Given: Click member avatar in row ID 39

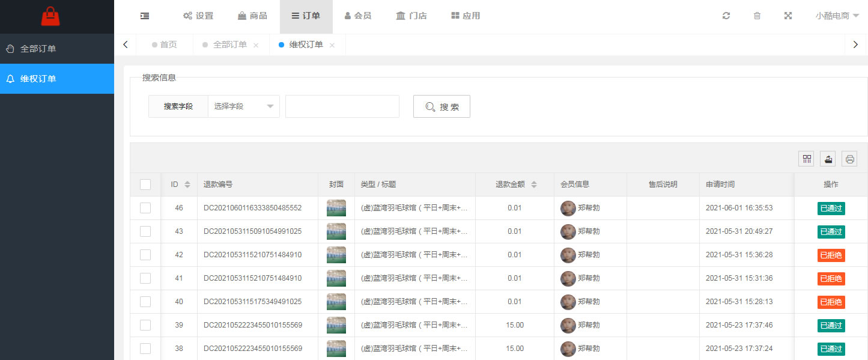Looking at the screenshot, I should 568,325.
